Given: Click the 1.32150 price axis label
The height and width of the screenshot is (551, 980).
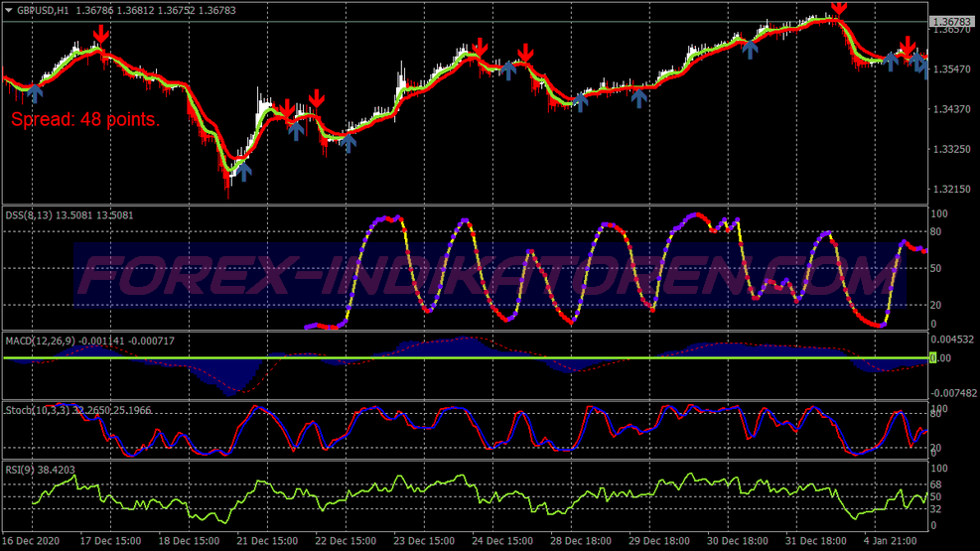Looking at the screenshot, I should pyautogui.click(x=952, y=190).
